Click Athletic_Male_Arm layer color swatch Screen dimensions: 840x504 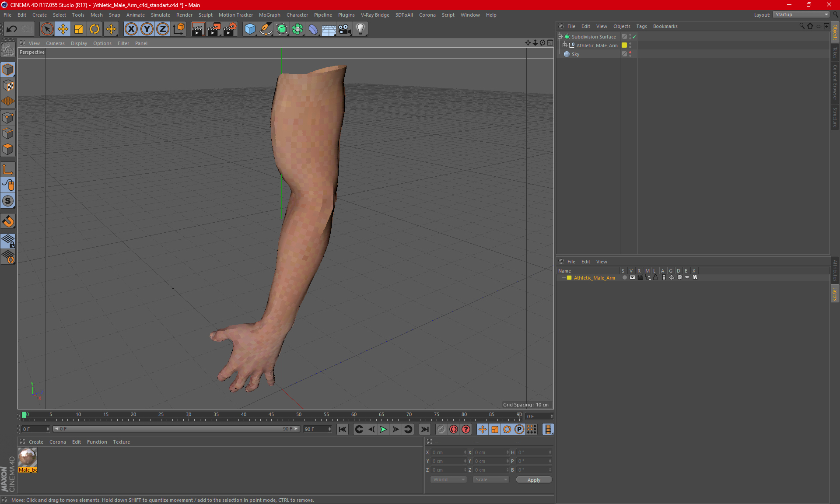[x=569, y=278]
